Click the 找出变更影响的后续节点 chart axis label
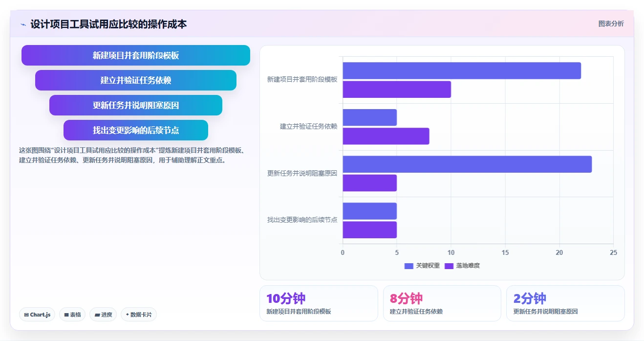 click(x=302, y=220)
